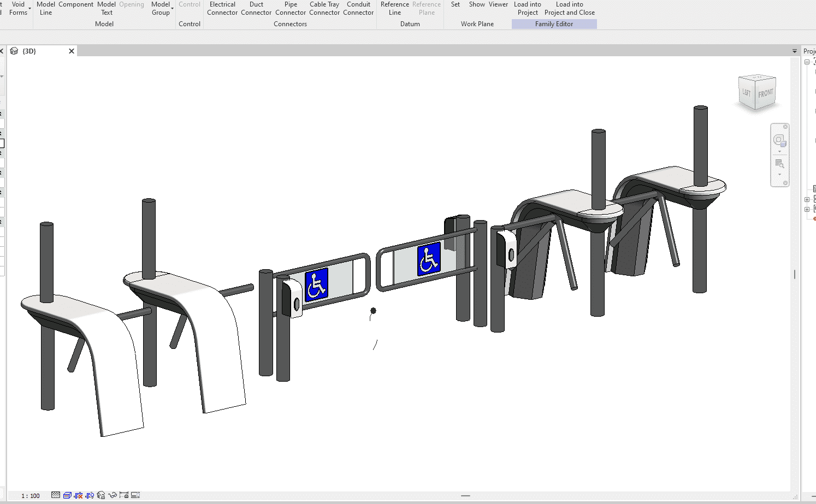816x504 pixels.
Task: Toggle Reveal Constraints icon
Action: pos(124,495)
